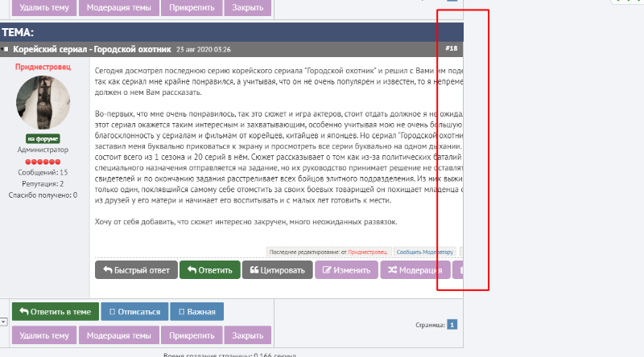Click post number #18 link
Screen dimensions: 644x357
click(x=451, y=49)
